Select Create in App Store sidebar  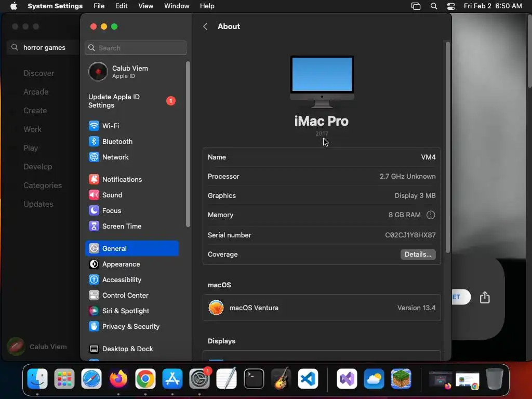pos(35,111)
